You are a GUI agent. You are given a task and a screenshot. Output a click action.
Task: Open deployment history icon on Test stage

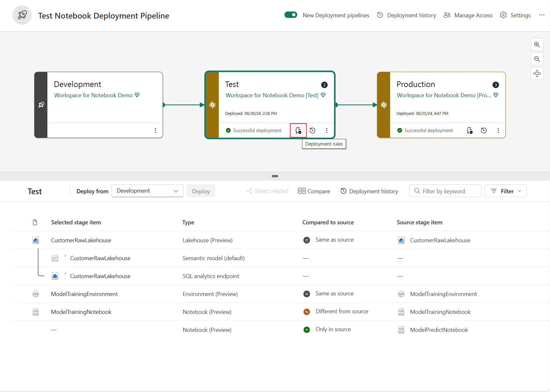point(313,131)
